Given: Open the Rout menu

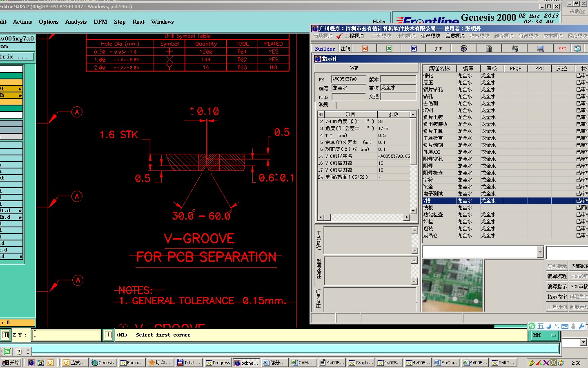Looking at the screenshot, I should 138,22.
